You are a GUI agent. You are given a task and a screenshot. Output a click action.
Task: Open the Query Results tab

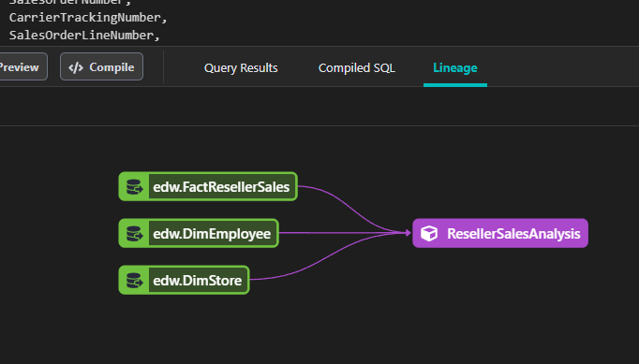coord(241,67)
